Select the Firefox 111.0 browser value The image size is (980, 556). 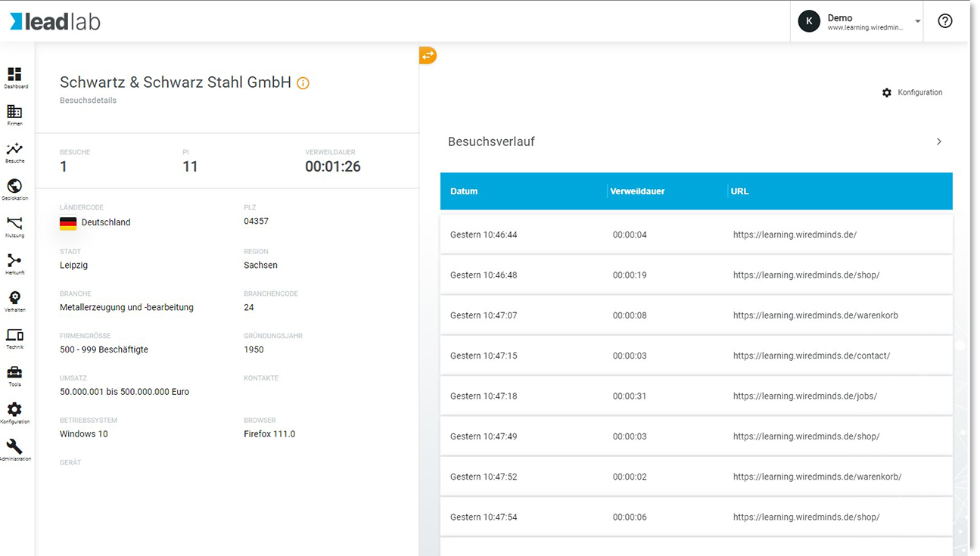click(x=269, y=434)
